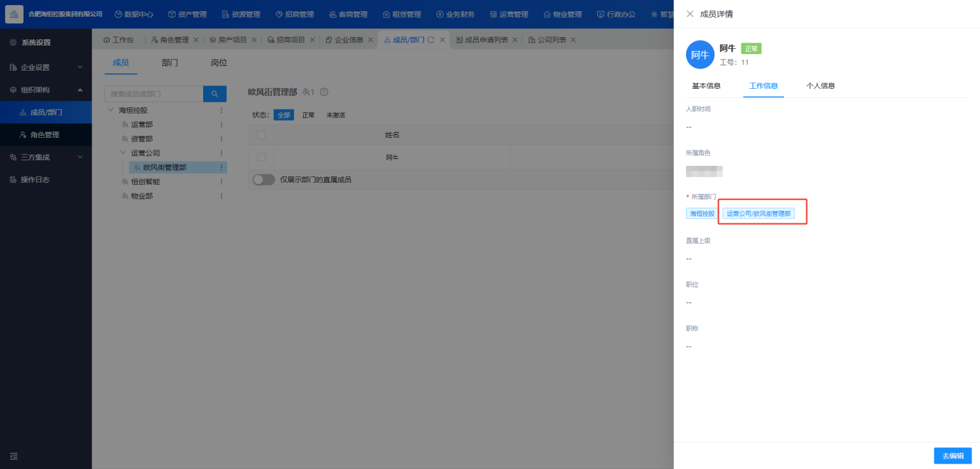Refresh the 成员/部门 page tab
This screenshot has height=469, width=980.
tap(431, 40)
